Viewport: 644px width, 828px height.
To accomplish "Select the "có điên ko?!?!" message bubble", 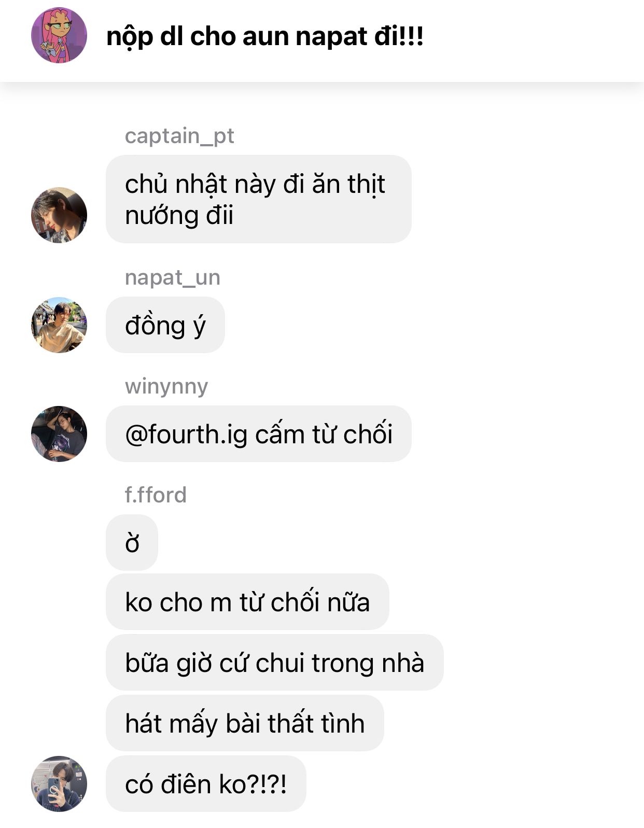I will click(x=206, y=784).
